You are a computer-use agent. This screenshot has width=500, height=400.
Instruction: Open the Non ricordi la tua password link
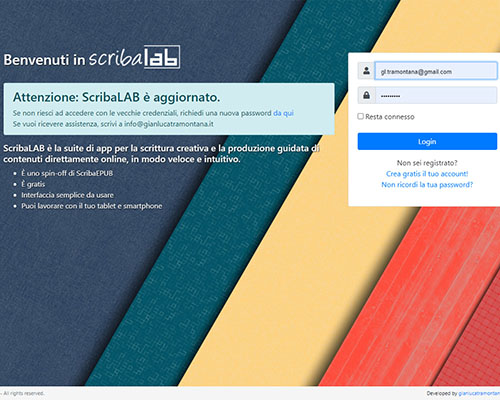coord(427,185)
